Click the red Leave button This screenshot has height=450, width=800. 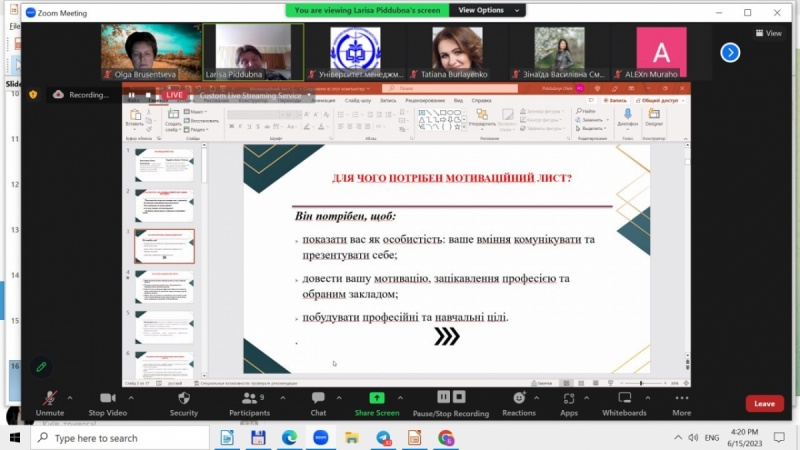pyautogui.click(x=764, y=404)
